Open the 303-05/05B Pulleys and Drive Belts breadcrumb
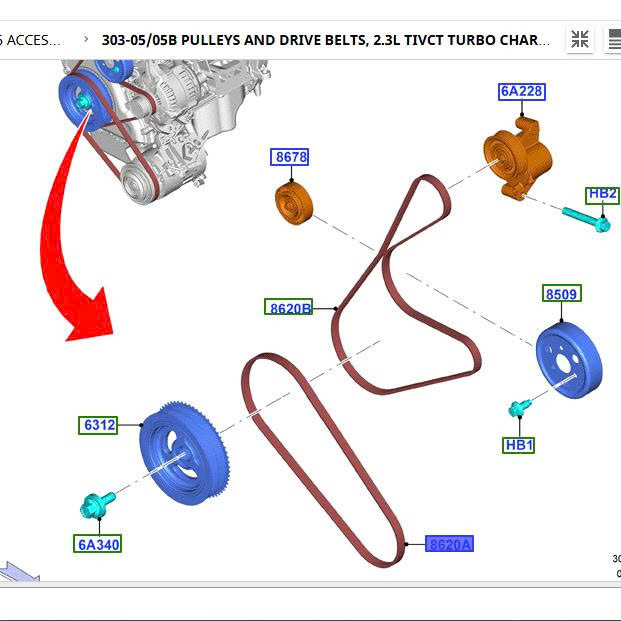The width and height of the screenshot is (621, 621). (x=325, y=40)
